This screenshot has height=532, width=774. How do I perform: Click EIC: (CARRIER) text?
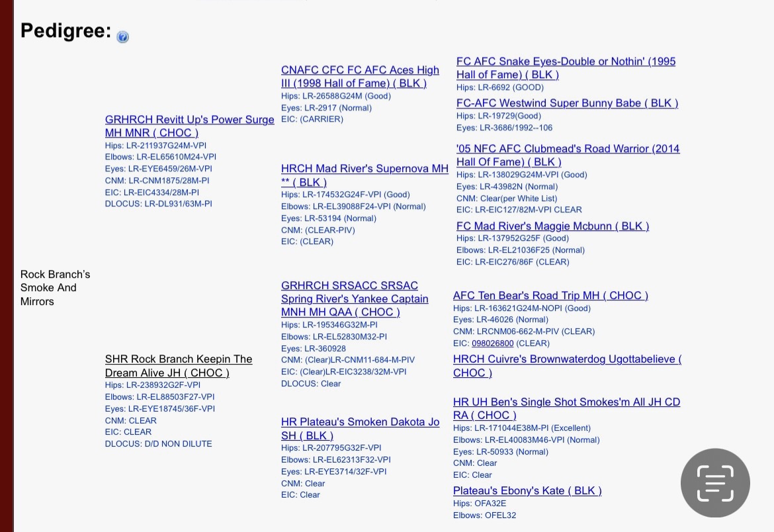[312, 119]
